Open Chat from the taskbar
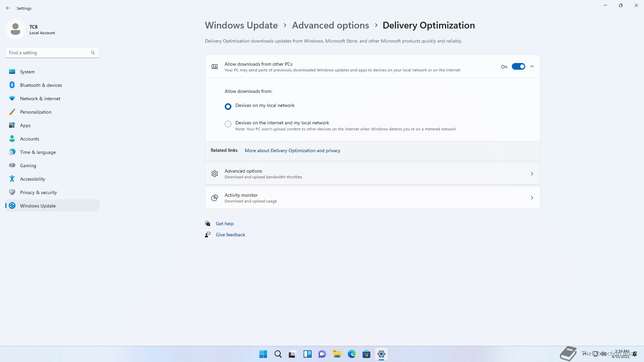This screenshot has width=644, height=362. (x=322, y=354)
